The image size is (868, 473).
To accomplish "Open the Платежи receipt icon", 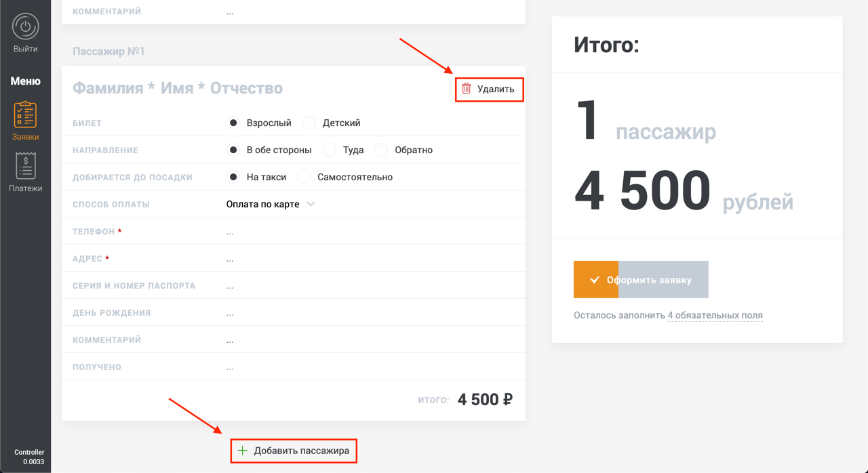I will (26, 166).
